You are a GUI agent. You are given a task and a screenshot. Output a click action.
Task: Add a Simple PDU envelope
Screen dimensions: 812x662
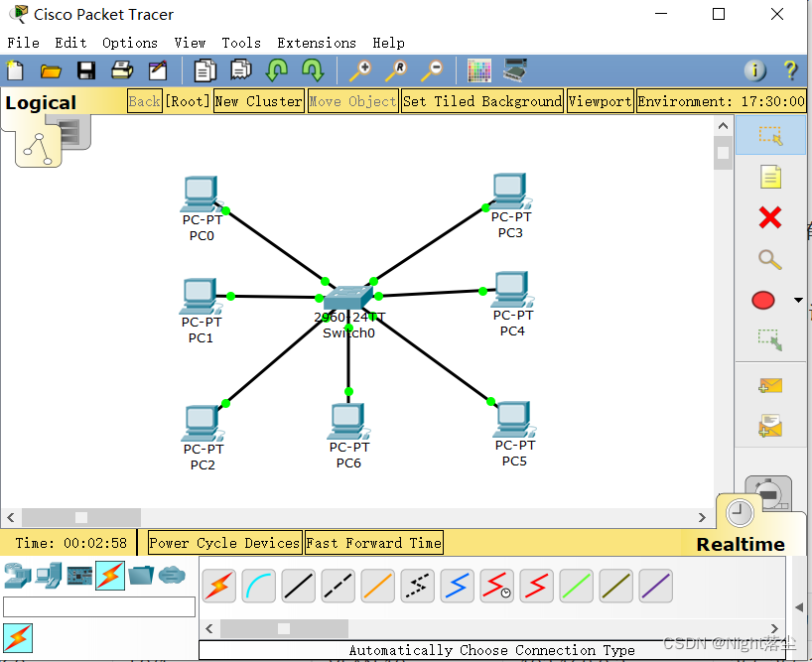click(770, 386)
